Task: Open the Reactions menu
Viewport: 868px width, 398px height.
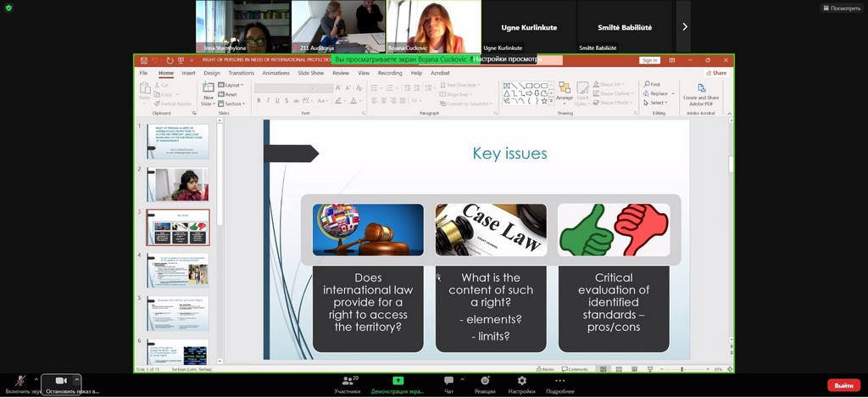Action: tap(485, 382)
